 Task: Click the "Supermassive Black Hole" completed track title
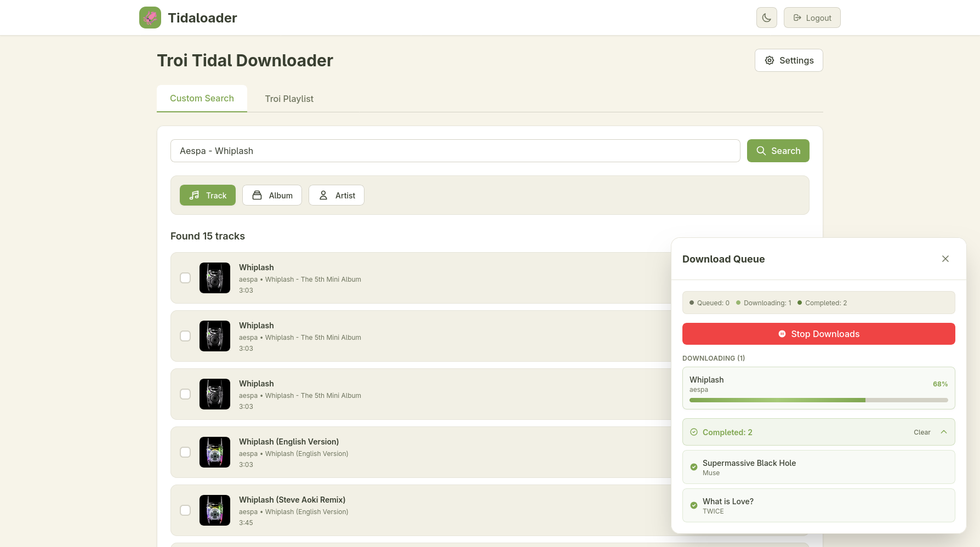tap(749, 463)
